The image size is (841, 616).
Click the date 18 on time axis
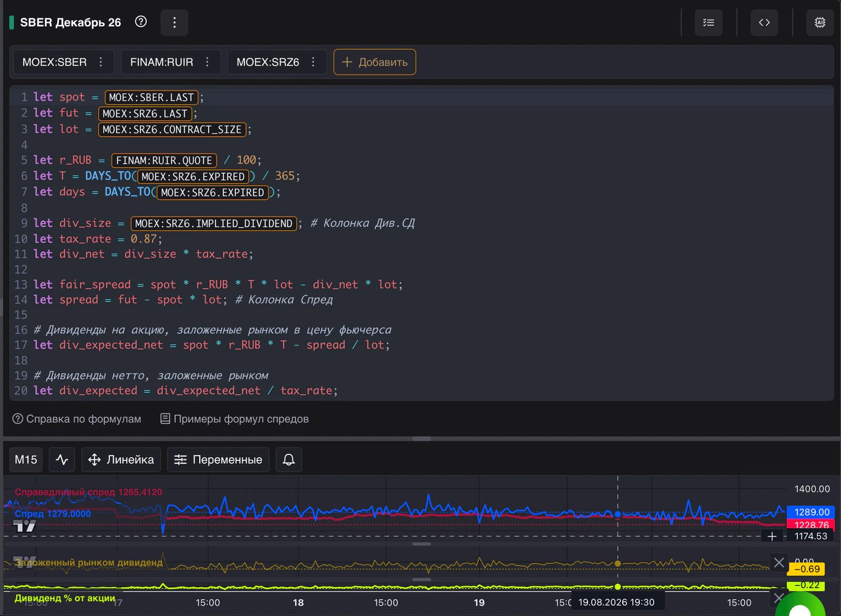pyautogui.click(x=298, y=603)
